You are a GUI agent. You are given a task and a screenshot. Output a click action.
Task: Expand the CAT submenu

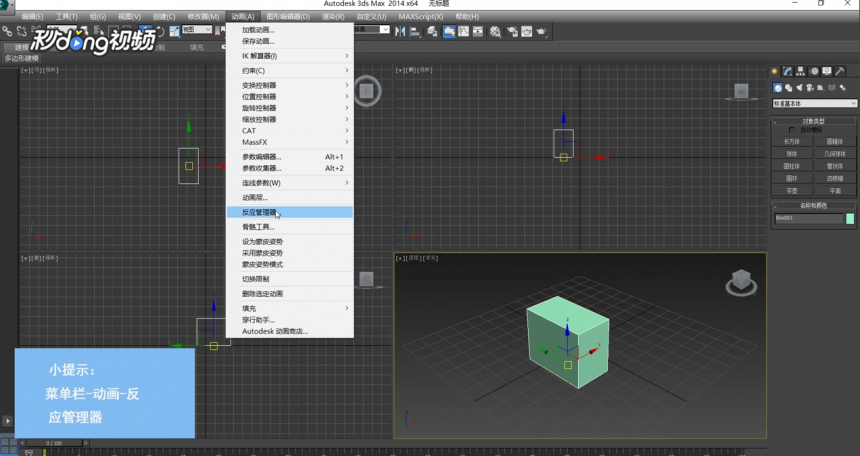point(290,131)
